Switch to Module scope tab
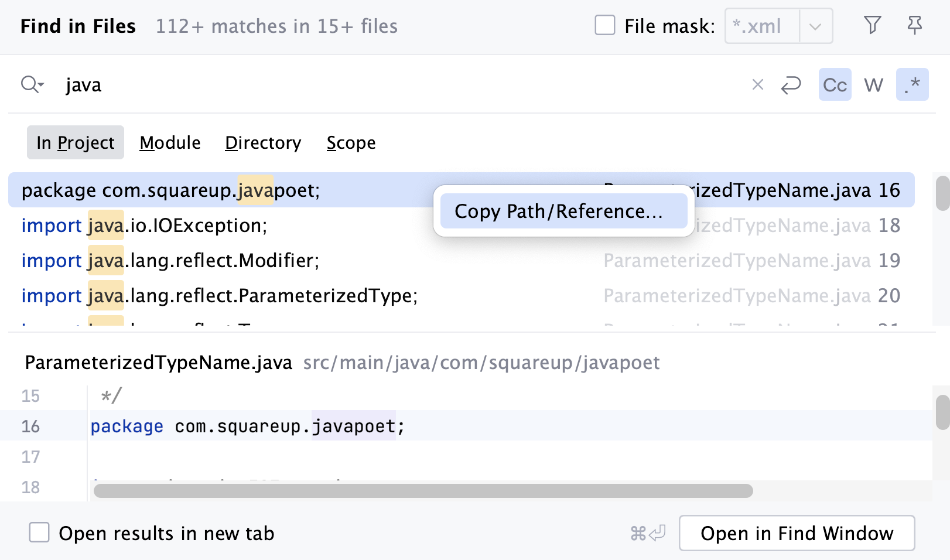This screenshot has height=560, width=950. (x=170, y=142)
